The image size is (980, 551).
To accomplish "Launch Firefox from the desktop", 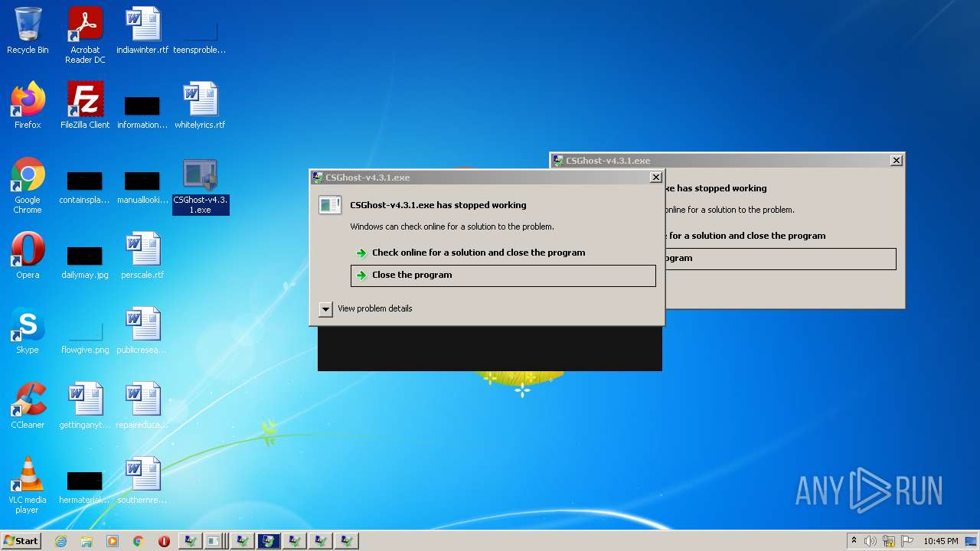I will click(x=28, y=106).
